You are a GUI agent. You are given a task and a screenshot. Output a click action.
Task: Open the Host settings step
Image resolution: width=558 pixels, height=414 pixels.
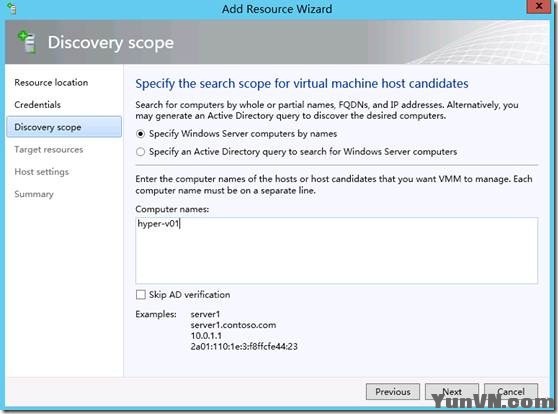tap(42, 172)
